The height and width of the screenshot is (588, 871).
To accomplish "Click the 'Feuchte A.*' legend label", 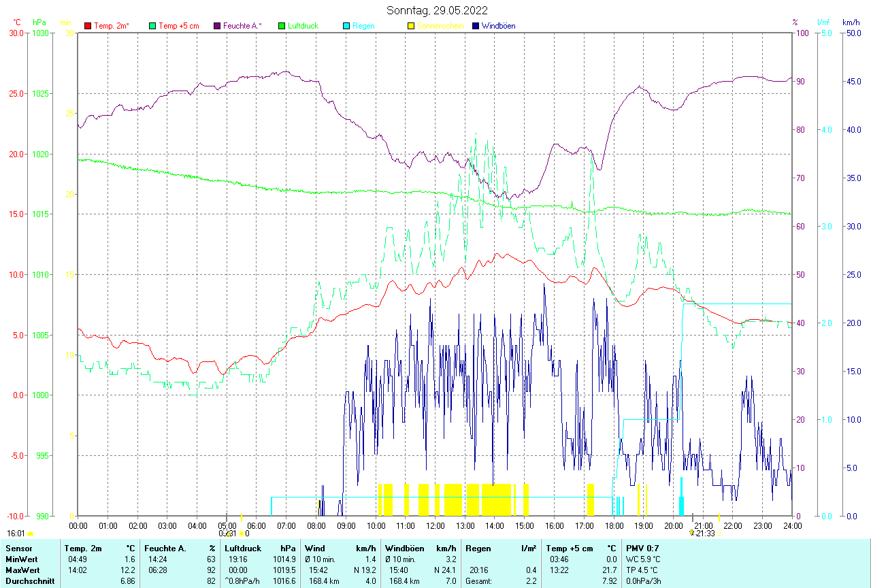I will (x=242, y=26).
